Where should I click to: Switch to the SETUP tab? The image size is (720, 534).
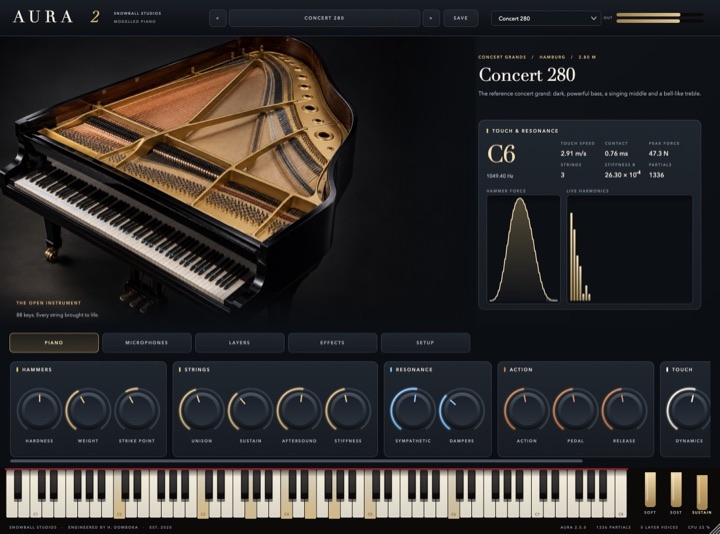[425, 343]
